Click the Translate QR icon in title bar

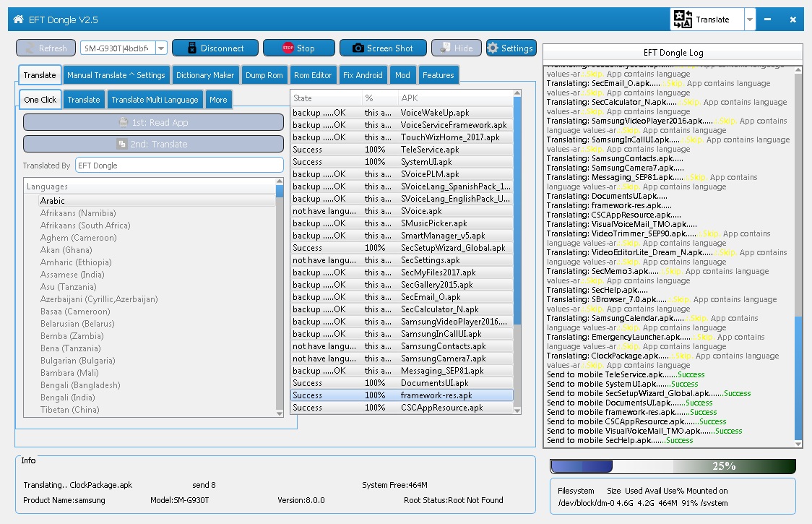682,20
